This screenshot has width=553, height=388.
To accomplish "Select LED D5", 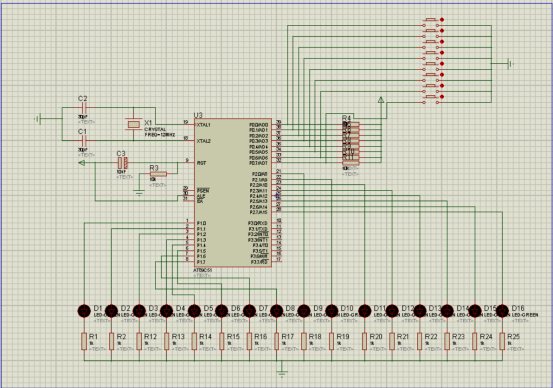I will (194, 311).
